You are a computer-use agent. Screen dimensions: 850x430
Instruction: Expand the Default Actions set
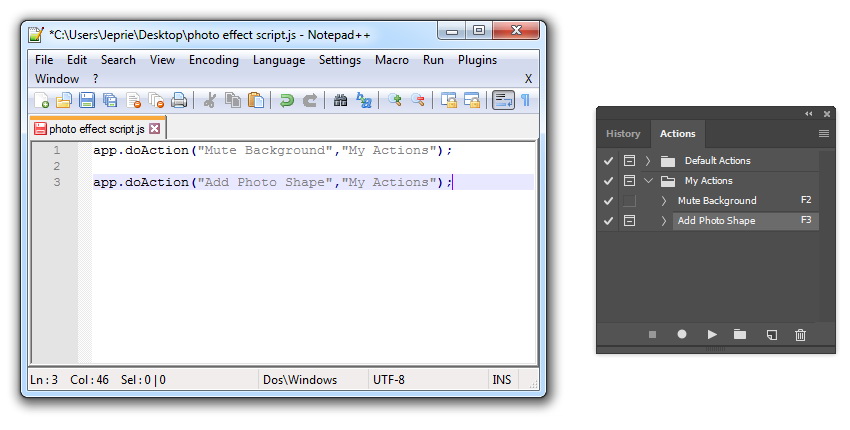click(648, 161)
